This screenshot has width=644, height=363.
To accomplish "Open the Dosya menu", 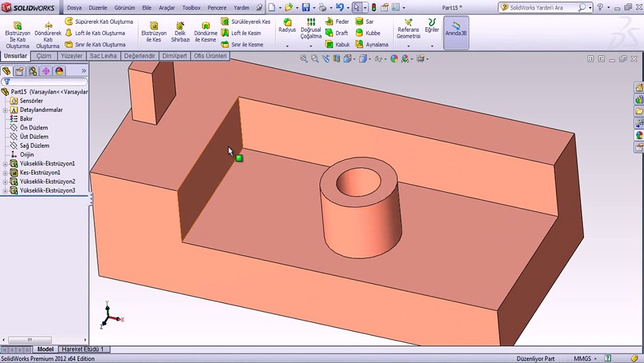I will pyautogui.click(x=74, y=8).
